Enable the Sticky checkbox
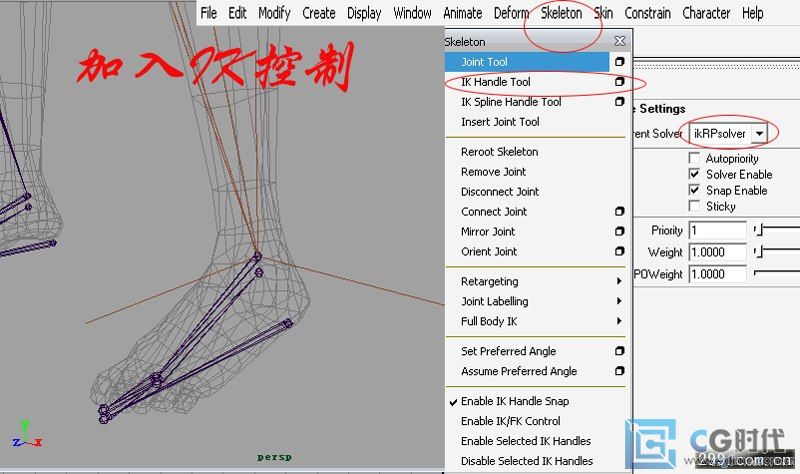This screenshot has width=800, height=474. coord(694,206)
